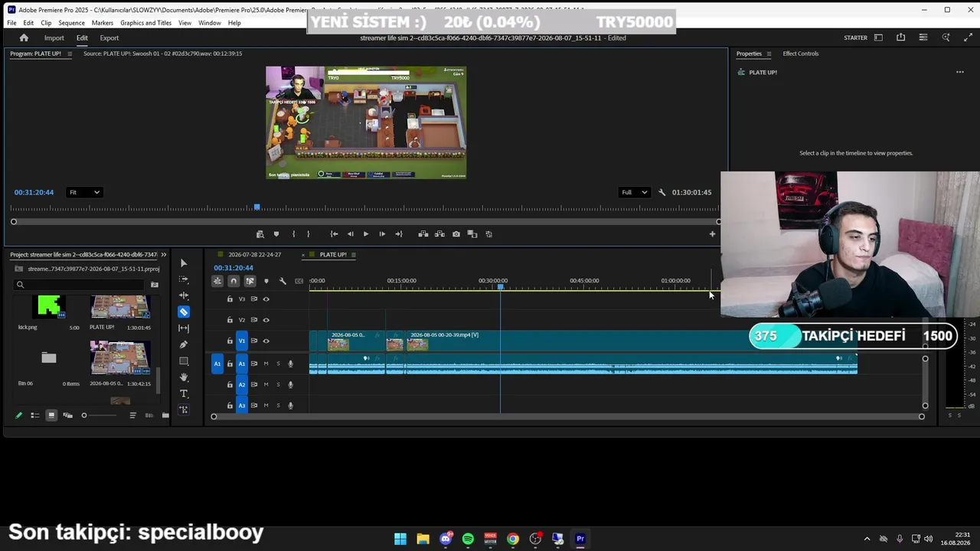Screen dimensions: 980x551
Task: Open Program Monitor panel menu
Action: click(70, 54)
